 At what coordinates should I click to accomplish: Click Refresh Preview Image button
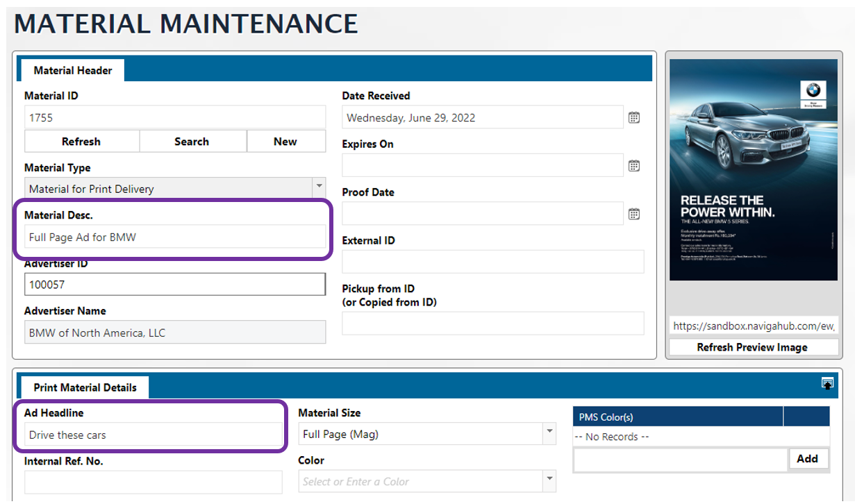[x=752, y=347]
